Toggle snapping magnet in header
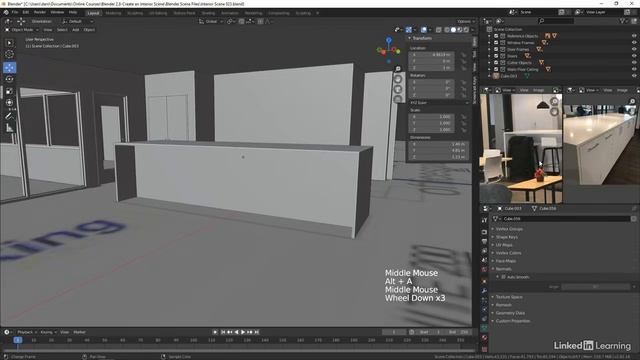Screen dimensions: 640x360 tap(242, 21)
